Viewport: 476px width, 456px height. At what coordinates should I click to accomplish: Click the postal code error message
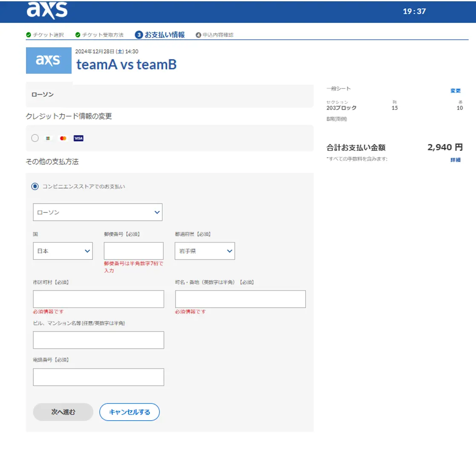(133, 267)
